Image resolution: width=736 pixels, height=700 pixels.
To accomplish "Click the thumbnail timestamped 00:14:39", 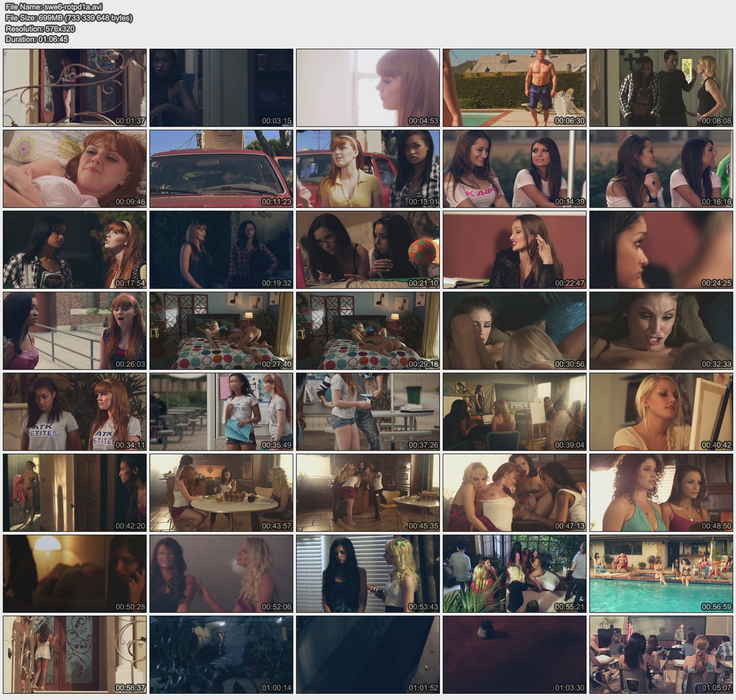I will (x=514, y=169).
